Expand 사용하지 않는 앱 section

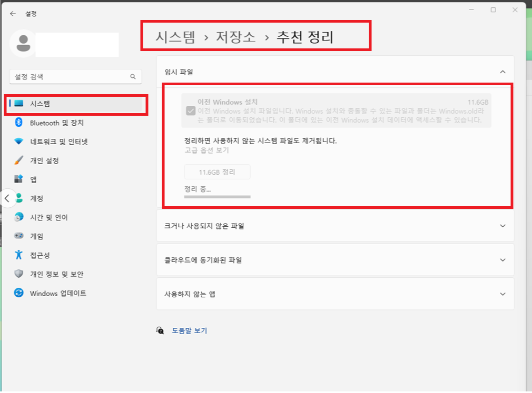503,294
